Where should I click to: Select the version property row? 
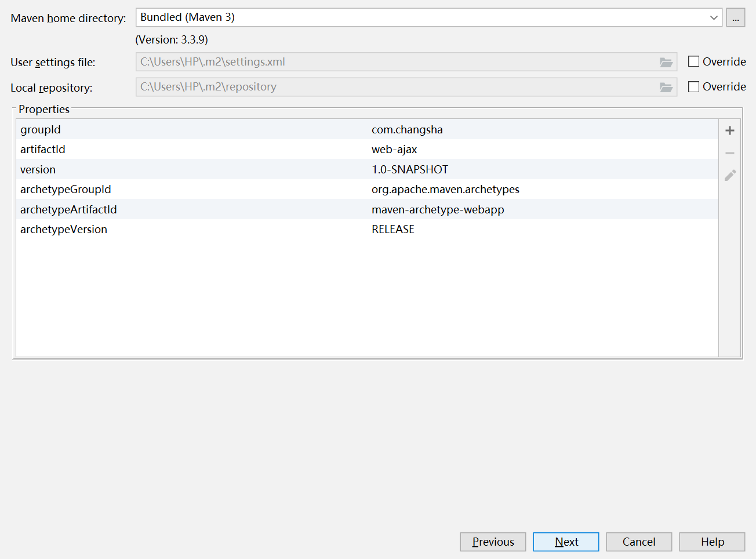point(367,169)
